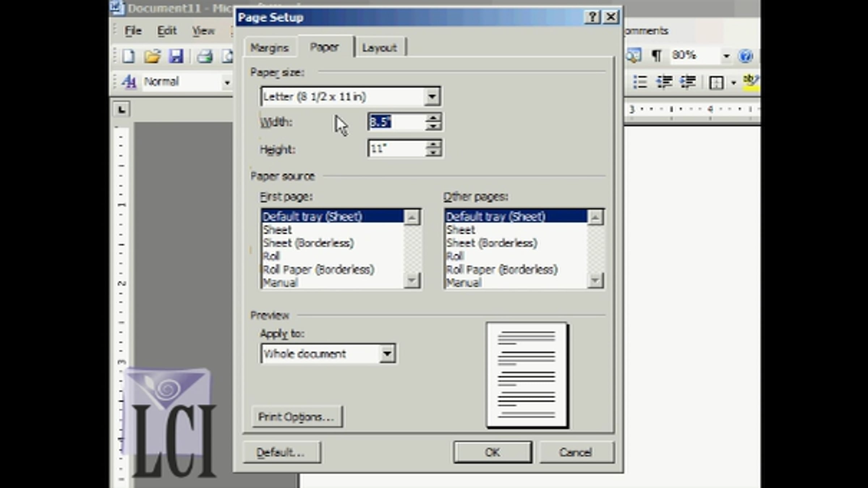Screen dimensions: 868x488
Task: Expand the Paper size dropdown
Action: pyautogui.click(x=432, y=97)
